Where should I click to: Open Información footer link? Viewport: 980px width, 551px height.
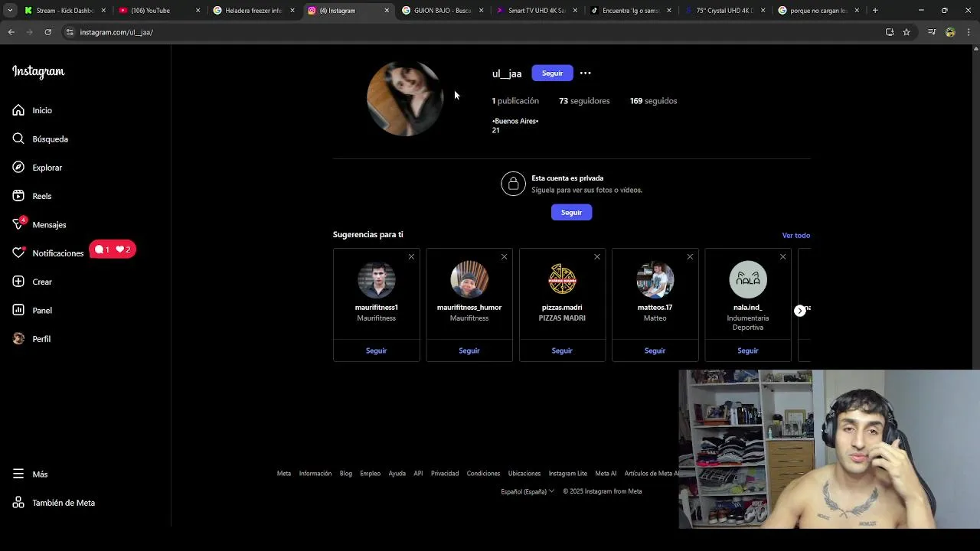[315, 474]
